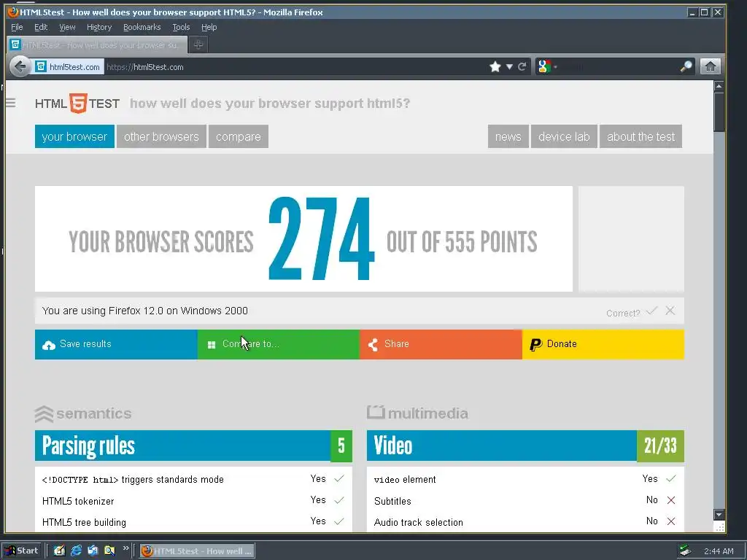
Task: Open the View menu
Action: point(67,27)
